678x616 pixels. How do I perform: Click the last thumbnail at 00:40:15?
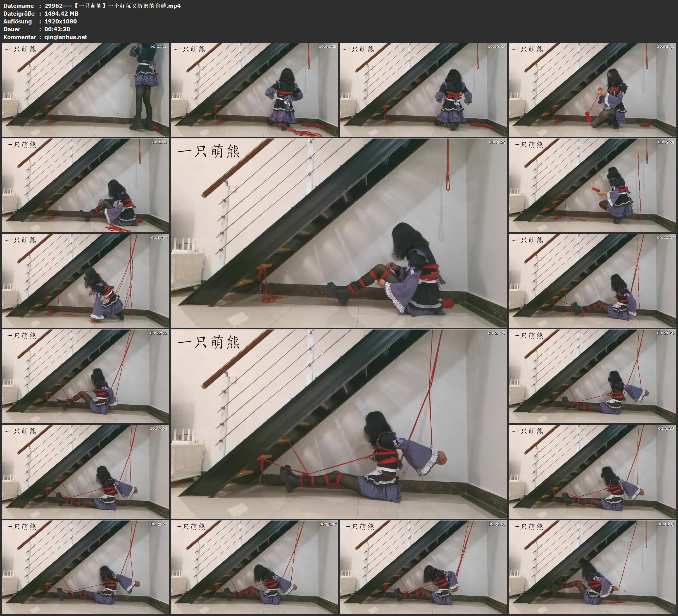[592, 567]
